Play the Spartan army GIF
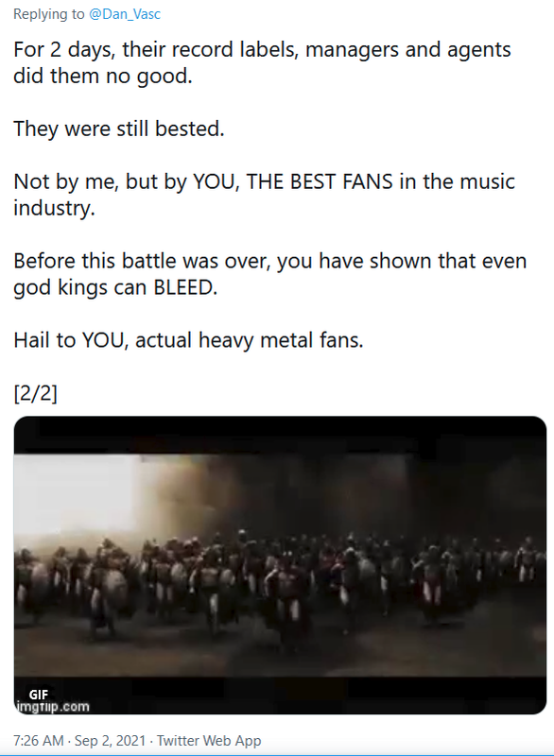554x756 pixels. [280, 565]
